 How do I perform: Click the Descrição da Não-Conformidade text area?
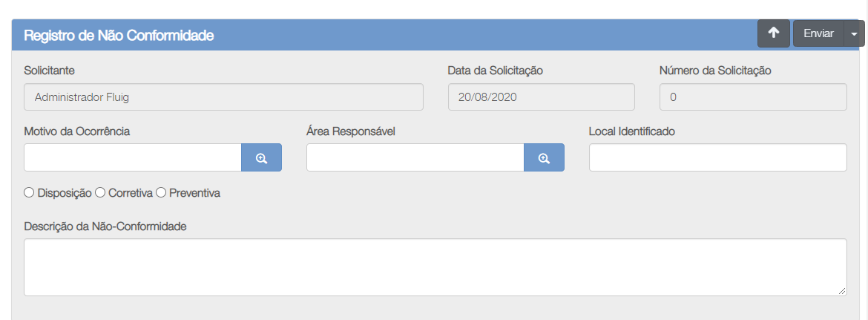(x=435, y=267)
